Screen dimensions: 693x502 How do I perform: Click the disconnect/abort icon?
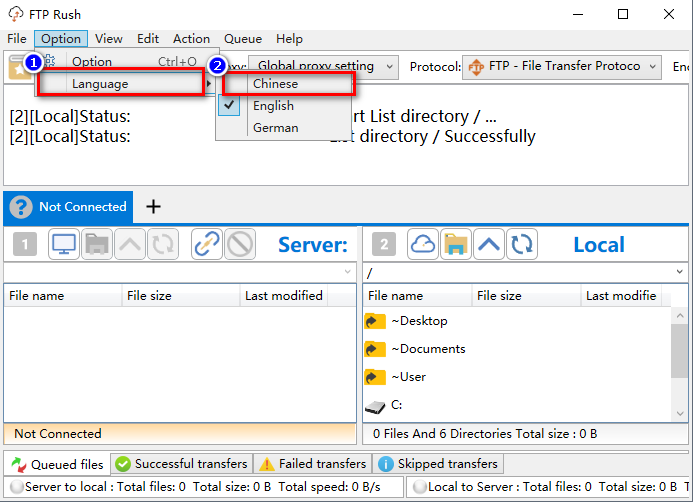pos(240,244)
